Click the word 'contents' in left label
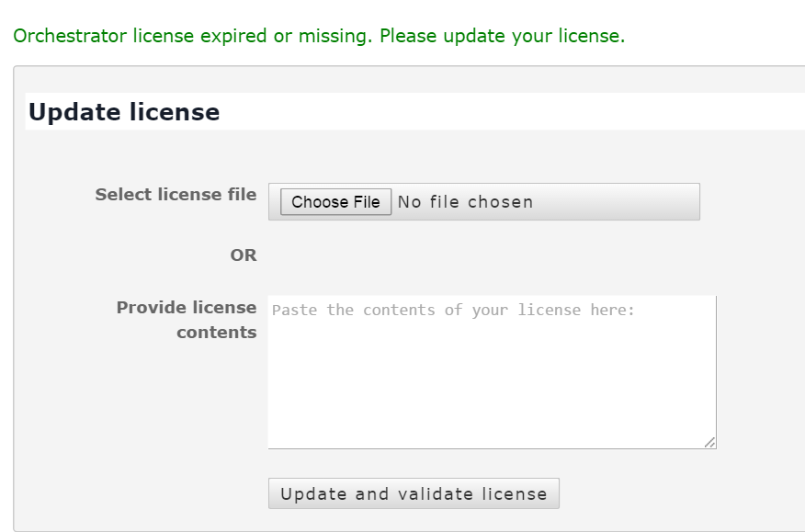The height and width of the screenshot is (532, 805). pos(216,333)
